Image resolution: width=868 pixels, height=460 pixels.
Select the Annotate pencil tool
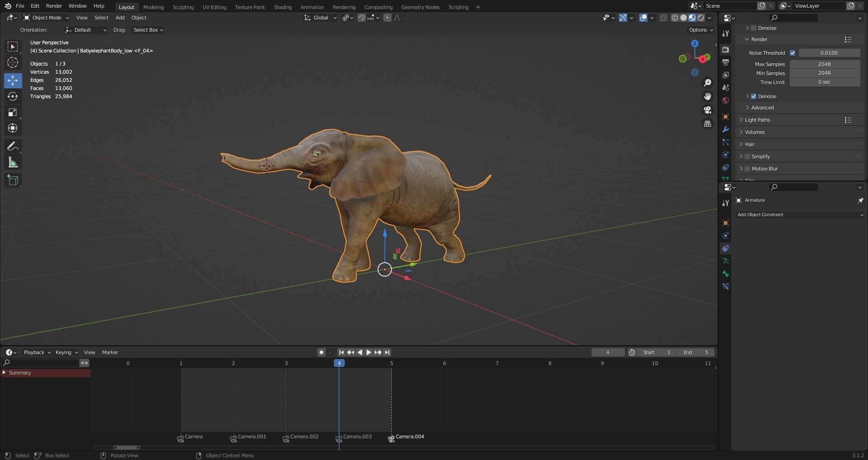(x=13, y=146)
